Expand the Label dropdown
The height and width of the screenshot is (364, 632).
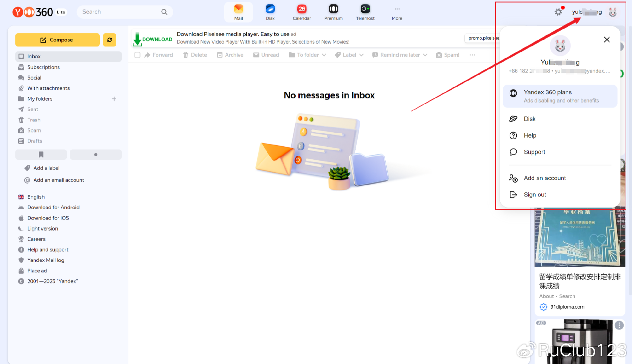click(349, 55)
